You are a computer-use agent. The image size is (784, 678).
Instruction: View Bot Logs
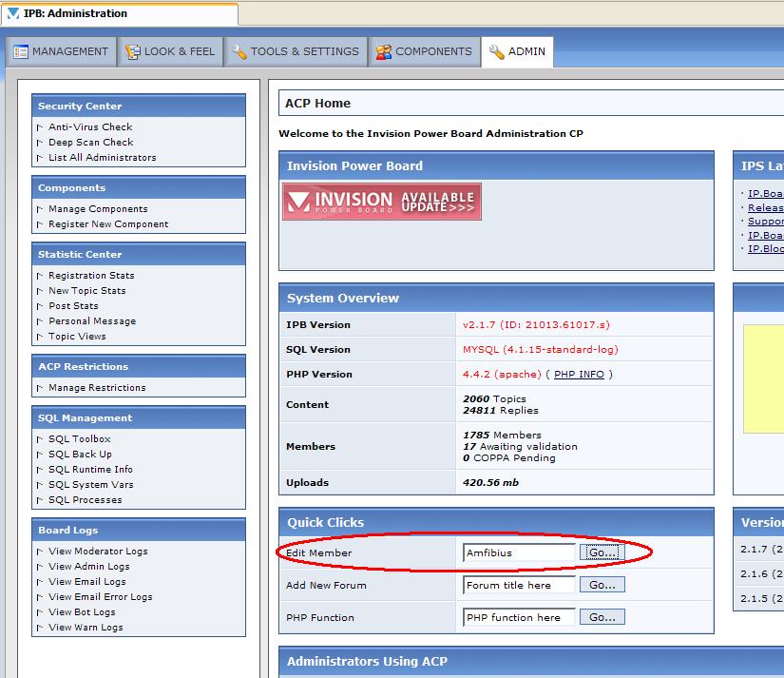pyautogui.click(x=82, y=612)
